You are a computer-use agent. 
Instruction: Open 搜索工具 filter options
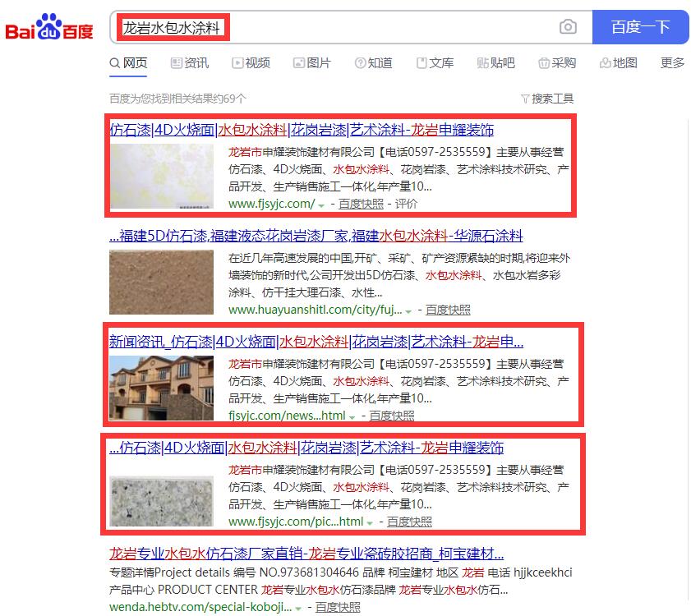tap(547, 99)
